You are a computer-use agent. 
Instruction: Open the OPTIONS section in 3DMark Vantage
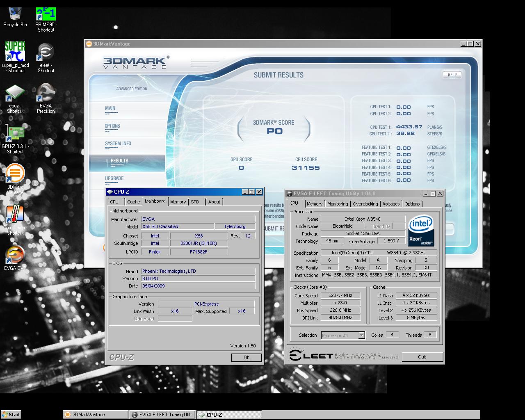112,126
